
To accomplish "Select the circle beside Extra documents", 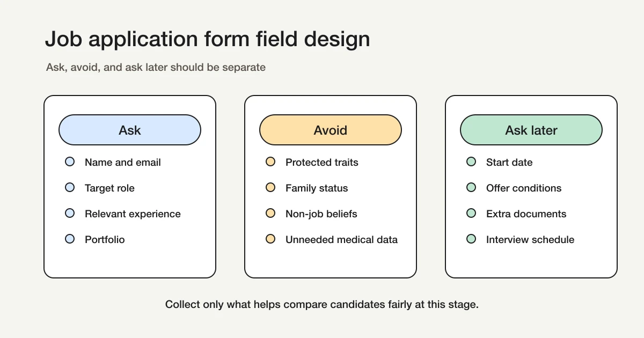I will pyautogui.click(x=471, y=213).
